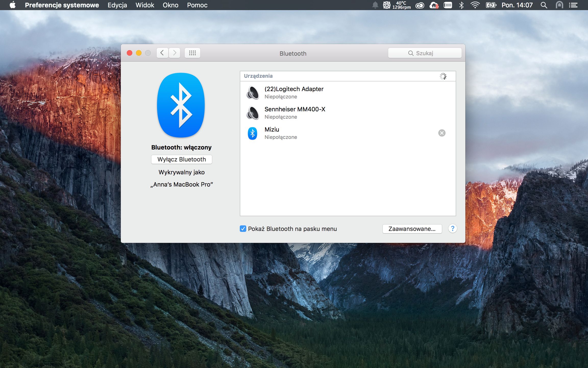This screenshot has height=368, width=588.
Task: Go back with the left chevron
Action: [162, 53]
